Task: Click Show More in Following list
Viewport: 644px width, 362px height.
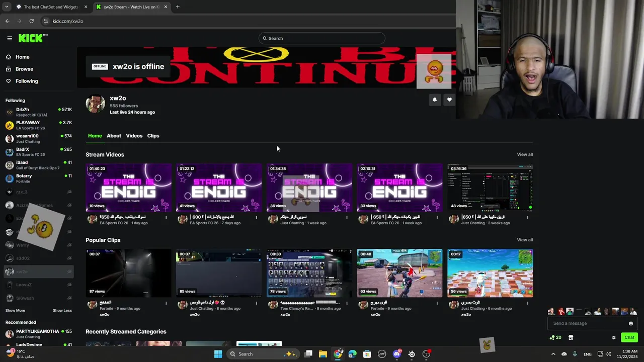Action: (15, 311)
